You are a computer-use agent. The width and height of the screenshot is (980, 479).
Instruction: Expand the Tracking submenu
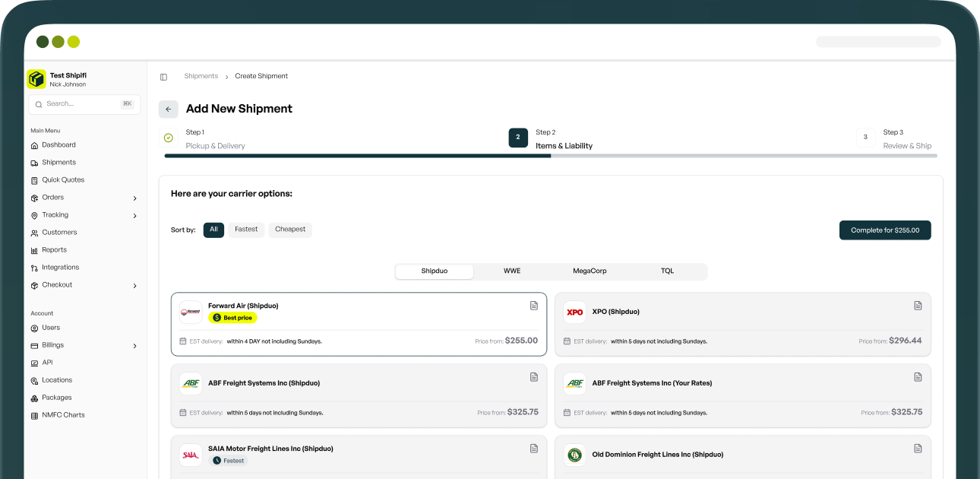pyautogui.click(x=134, y=216)
